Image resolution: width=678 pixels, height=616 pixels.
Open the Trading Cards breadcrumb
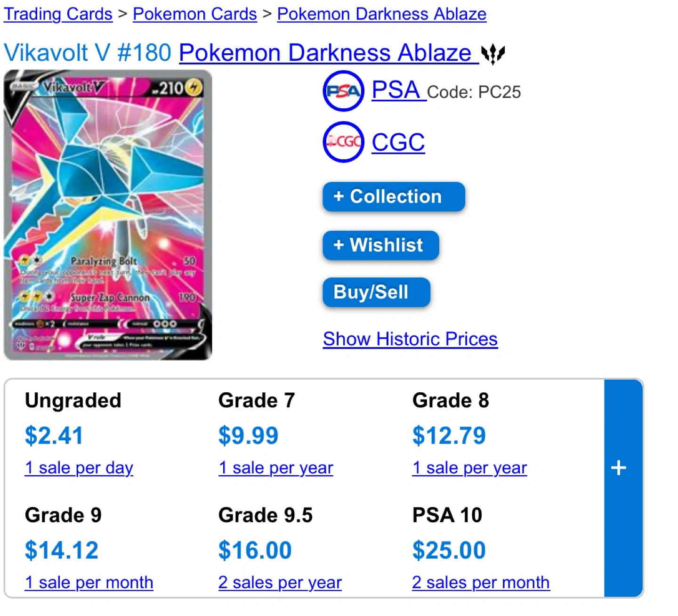coord(58,14)
